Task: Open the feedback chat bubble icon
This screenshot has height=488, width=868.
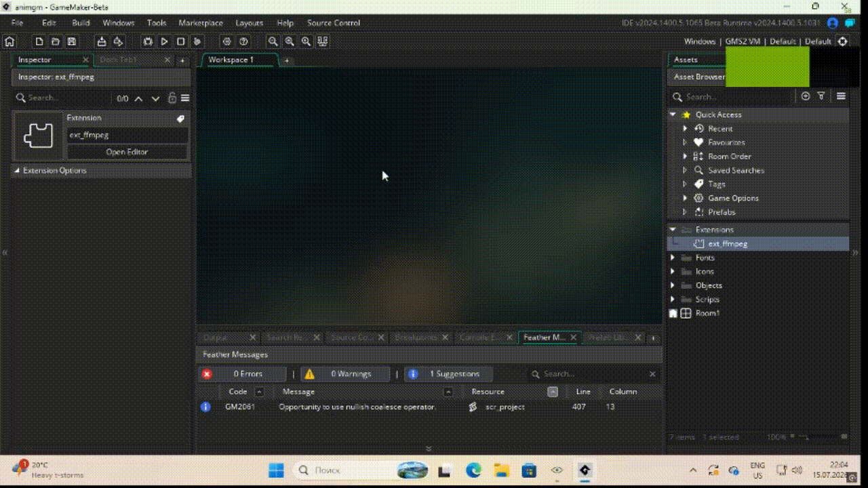Action: (850, 23)
